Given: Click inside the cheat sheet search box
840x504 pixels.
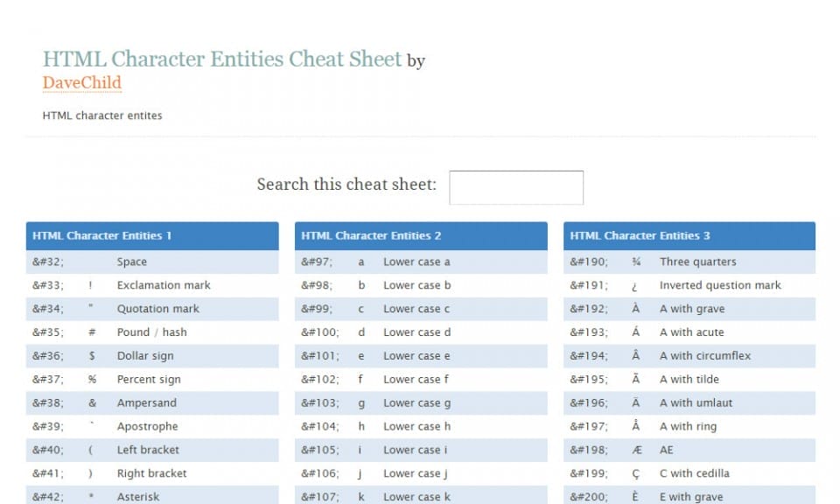Looking at the screenshot, I should point(515,186).
